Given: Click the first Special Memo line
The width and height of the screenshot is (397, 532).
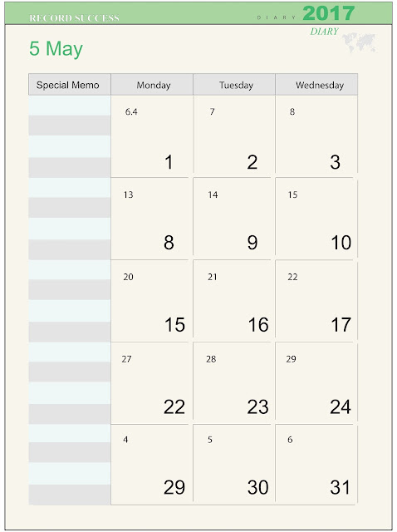Looking at the screenshot, I should 70,106.
